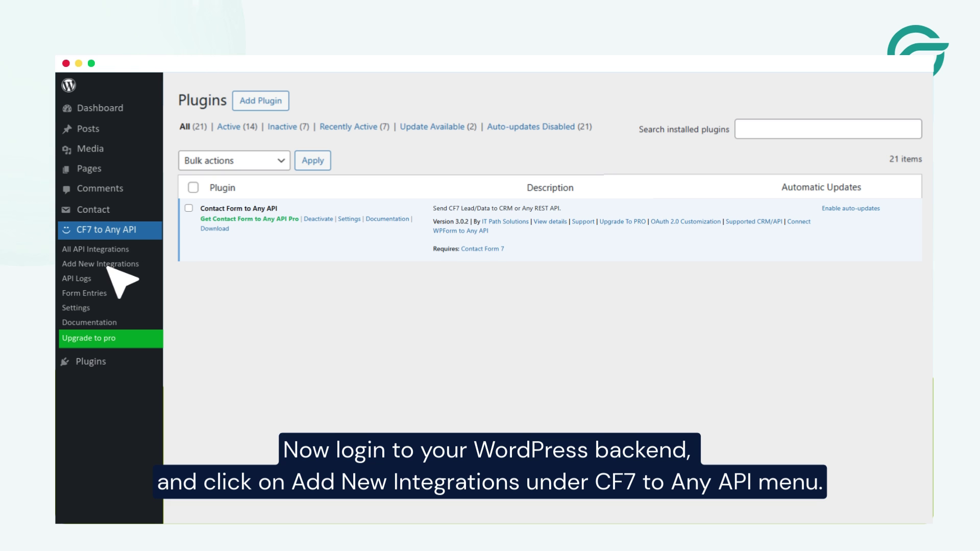Click the Search installed plugins field
Viewport: 980px width, 551px height.
[828, 129]
